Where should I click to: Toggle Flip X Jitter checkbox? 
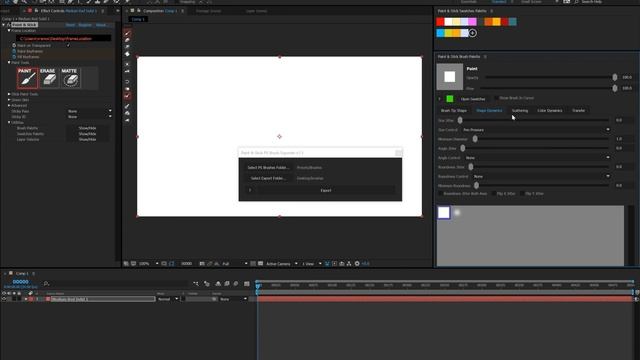(x=494, y=193)
